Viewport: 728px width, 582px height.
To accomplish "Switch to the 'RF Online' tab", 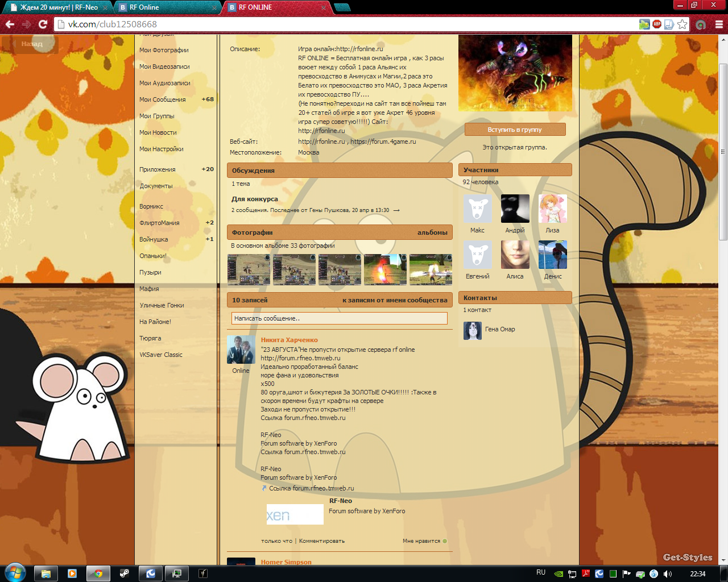I will [x=167, y=7].
